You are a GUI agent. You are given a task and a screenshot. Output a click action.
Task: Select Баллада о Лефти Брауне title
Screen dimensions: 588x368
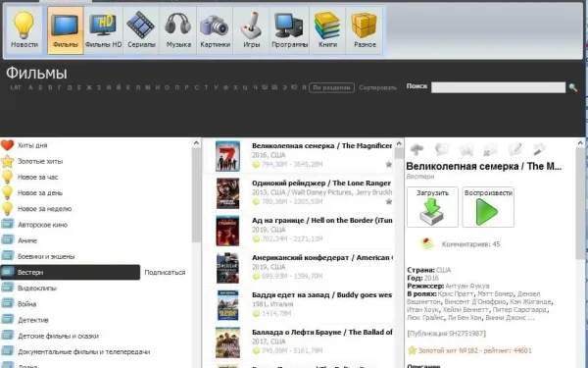point(322,333)
